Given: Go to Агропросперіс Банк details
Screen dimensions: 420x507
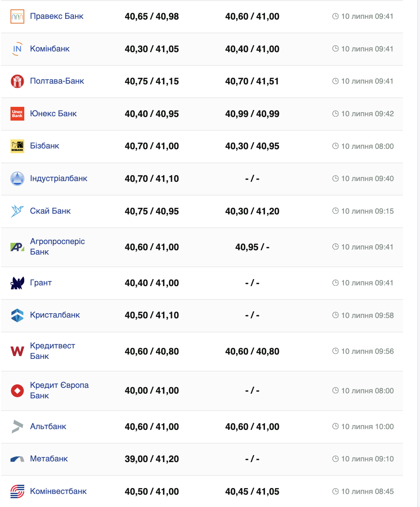Looking at the screenshot, I should pos(57,247).
